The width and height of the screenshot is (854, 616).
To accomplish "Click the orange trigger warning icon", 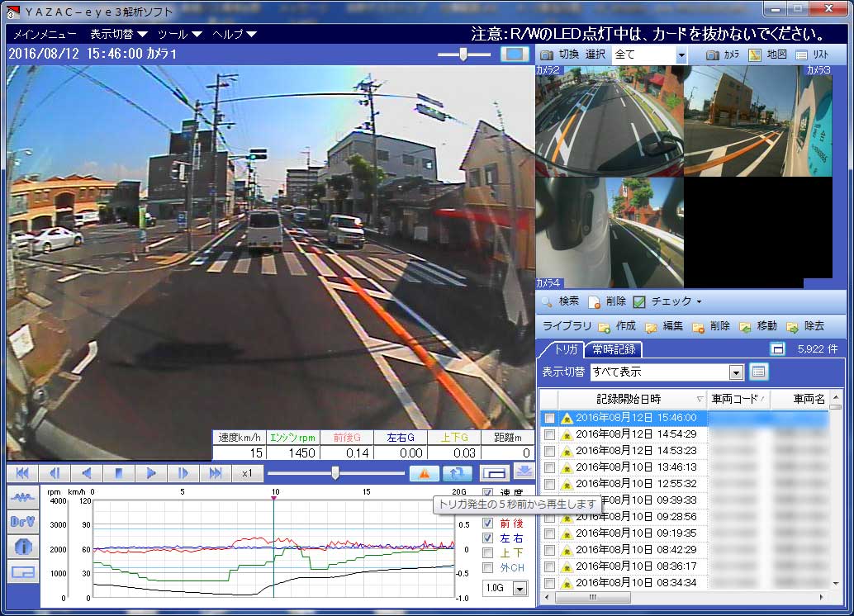I will [x=425, y=473].
